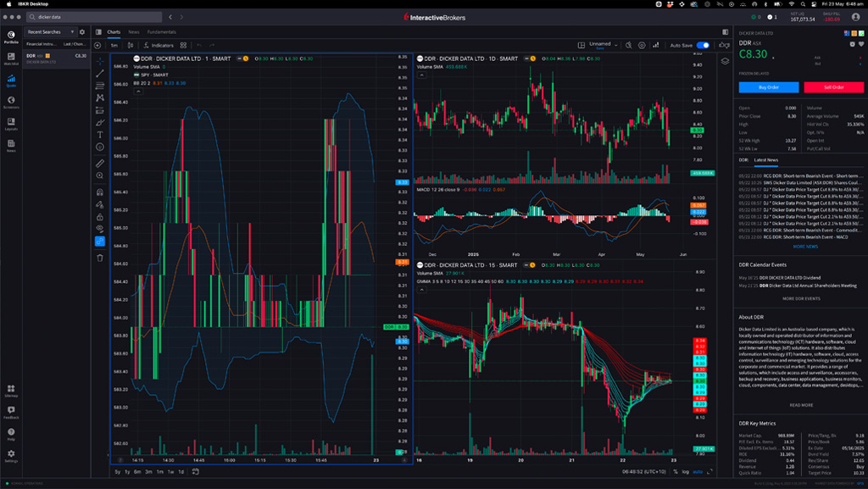Open the macOS Control Center icon
Screen dimensions: 868x489
point(814,4)
